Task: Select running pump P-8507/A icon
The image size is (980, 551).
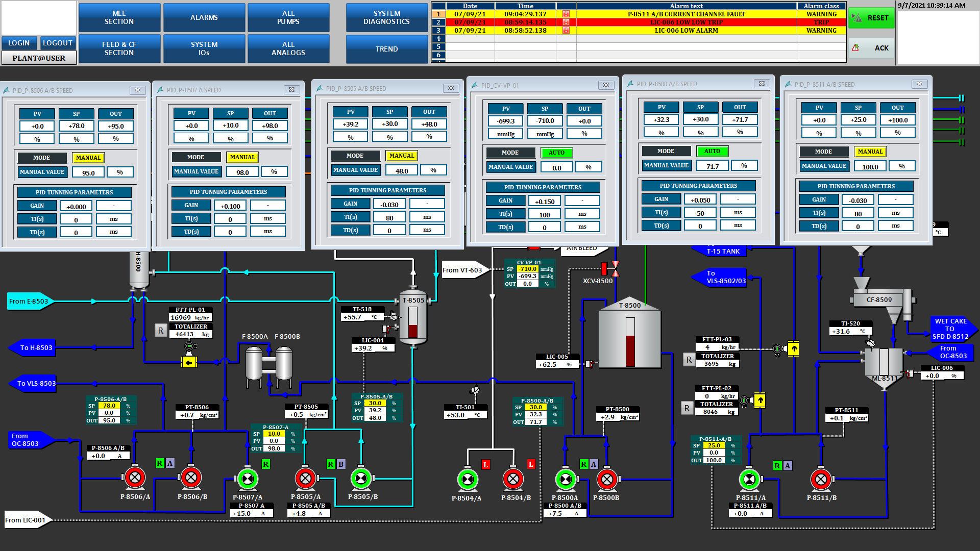Action: (248, 479)
